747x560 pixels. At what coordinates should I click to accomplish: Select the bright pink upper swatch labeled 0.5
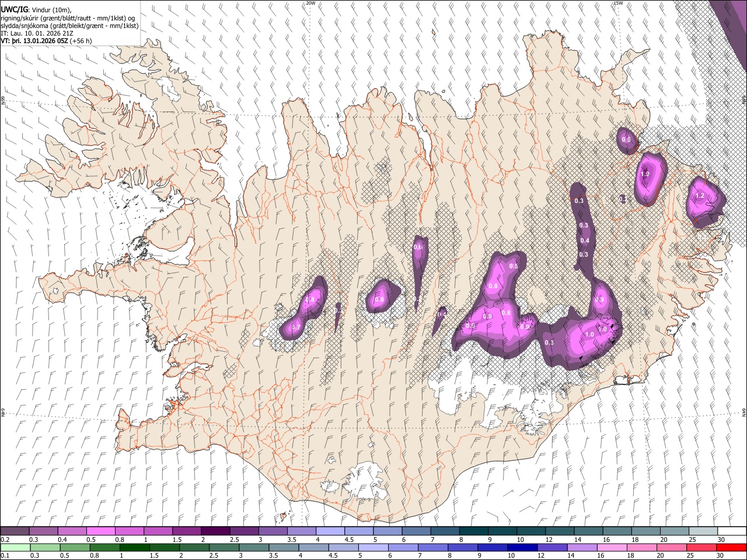click(x=101, y=531)
